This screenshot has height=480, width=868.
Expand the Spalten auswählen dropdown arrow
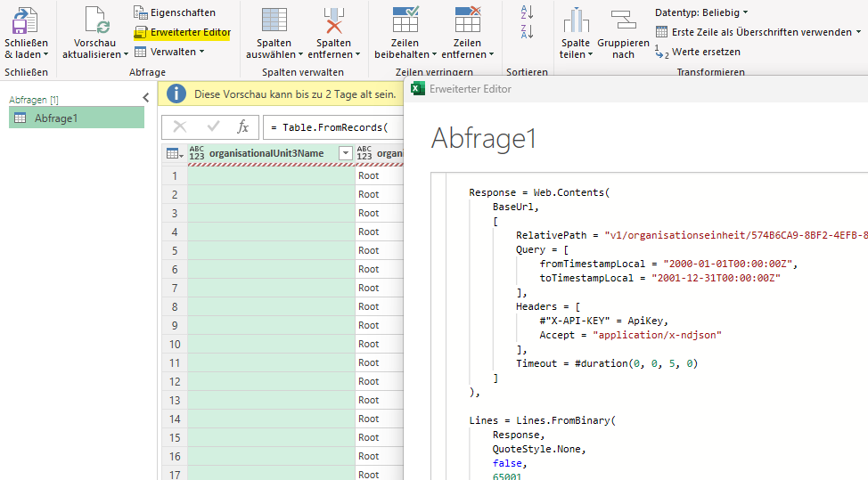(300, 54)
